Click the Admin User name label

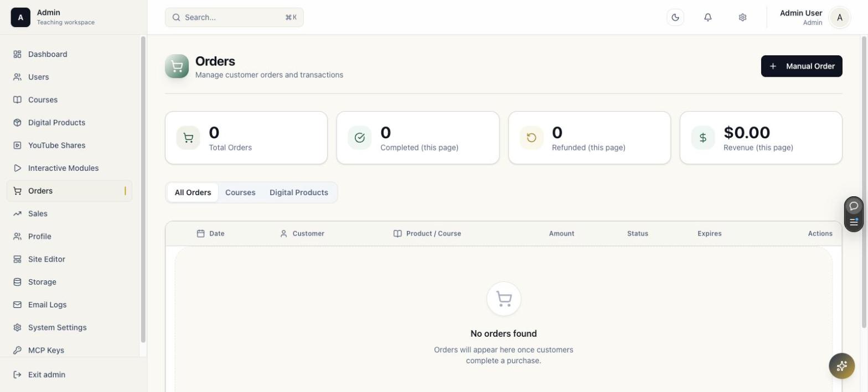click(x=801, y=13)
